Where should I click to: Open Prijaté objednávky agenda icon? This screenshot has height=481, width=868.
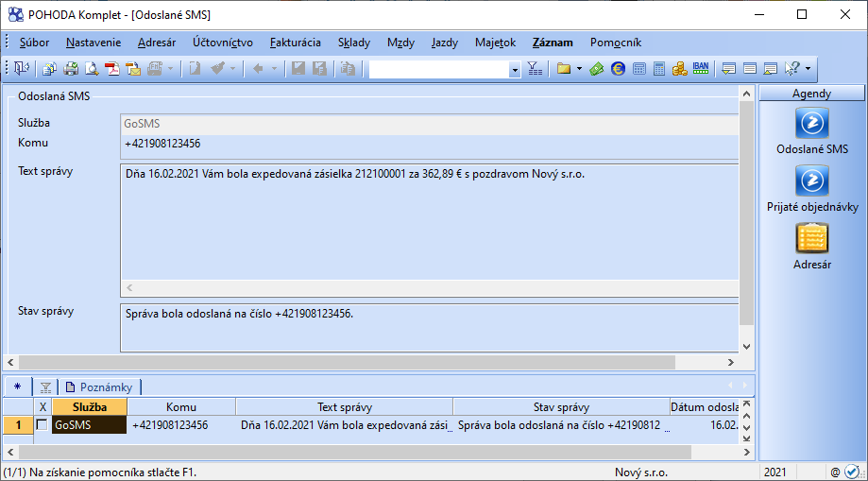(811, 180)
